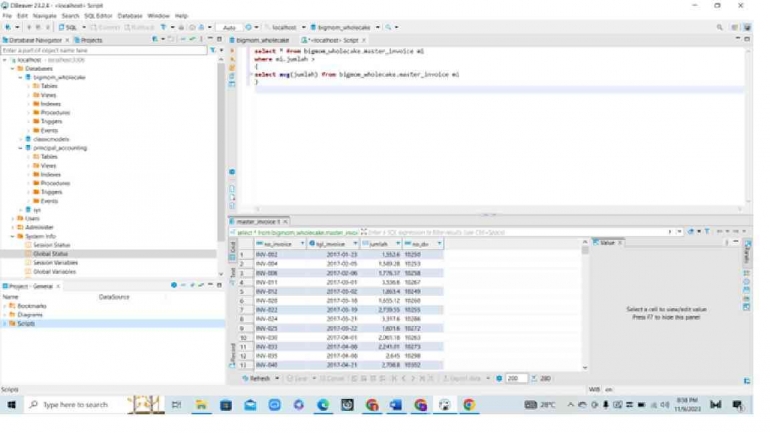This screenshot has height=433, width=770.
Task: Click the Rollback toolbar button
Action: click(x=139, y=27)
